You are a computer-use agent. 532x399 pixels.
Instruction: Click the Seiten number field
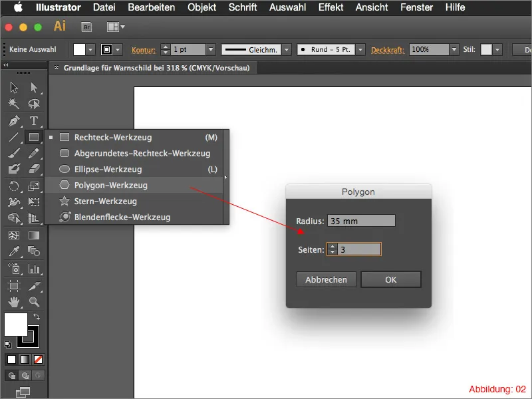(359, 249)
